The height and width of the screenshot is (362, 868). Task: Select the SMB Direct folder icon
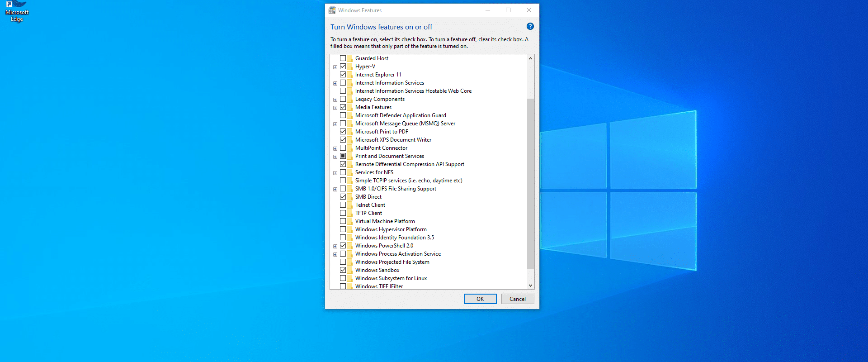click(x=350, y=197)
